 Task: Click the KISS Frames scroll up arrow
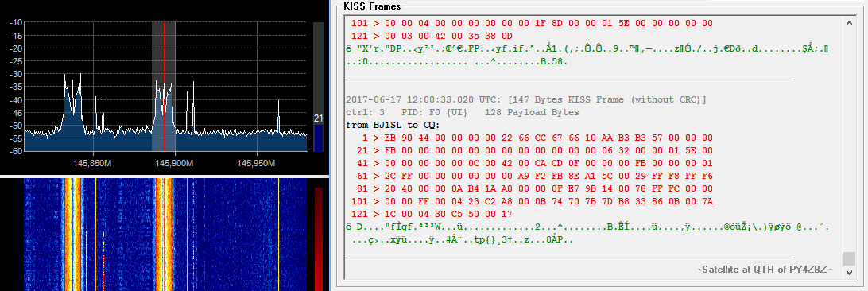(849, 23)
